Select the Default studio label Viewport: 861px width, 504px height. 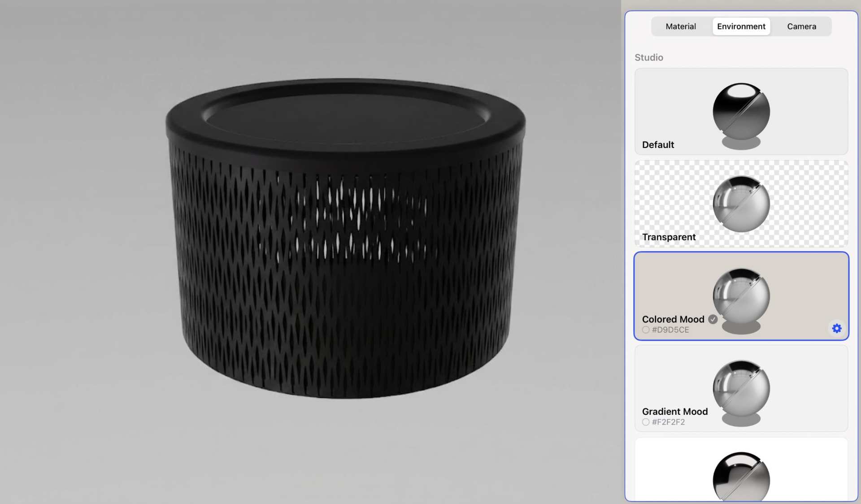click(x=658, y=145)
